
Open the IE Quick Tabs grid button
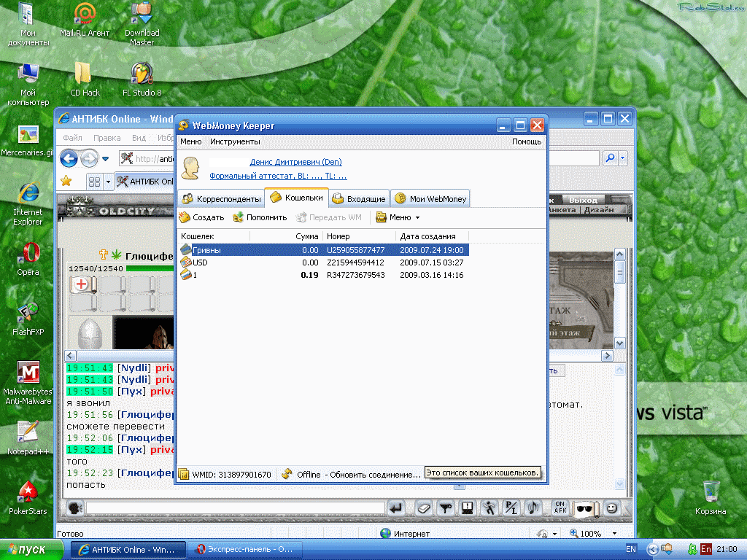(x=94, y=182)
